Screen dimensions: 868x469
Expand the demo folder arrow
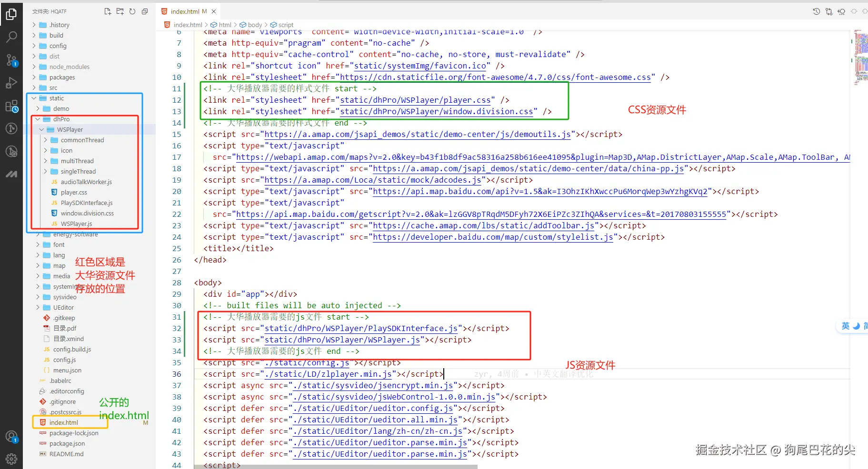[x=38, y=108]
